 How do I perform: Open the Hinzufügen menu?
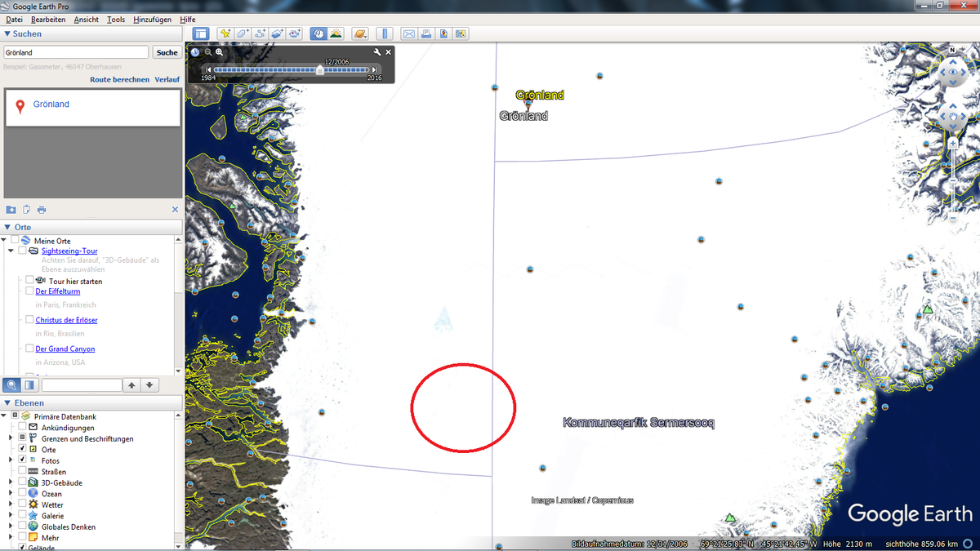(x=152, y=19)
